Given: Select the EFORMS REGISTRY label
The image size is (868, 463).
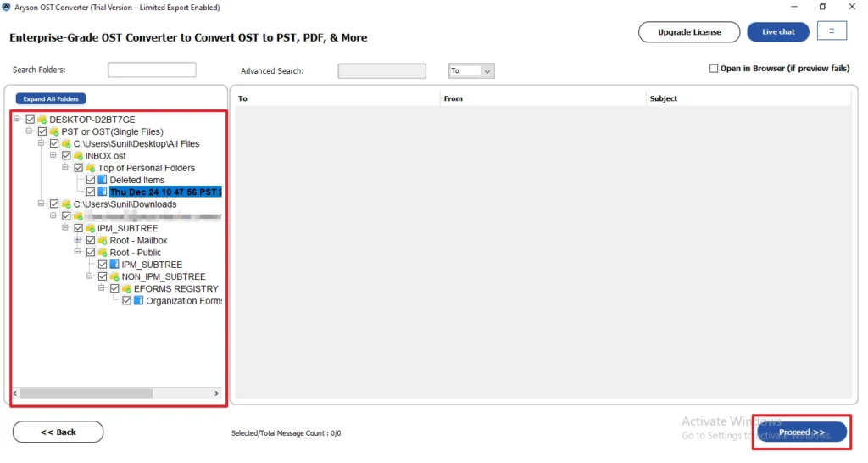Looking at the screenshot, I should pos(176,289).
